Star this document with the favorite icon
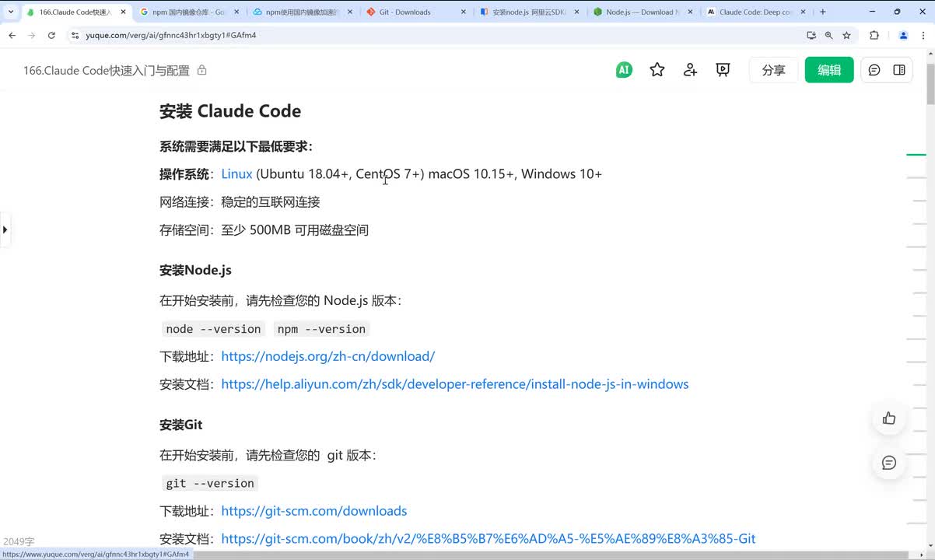The image size is (935, 560). click(x=657, y=70)
